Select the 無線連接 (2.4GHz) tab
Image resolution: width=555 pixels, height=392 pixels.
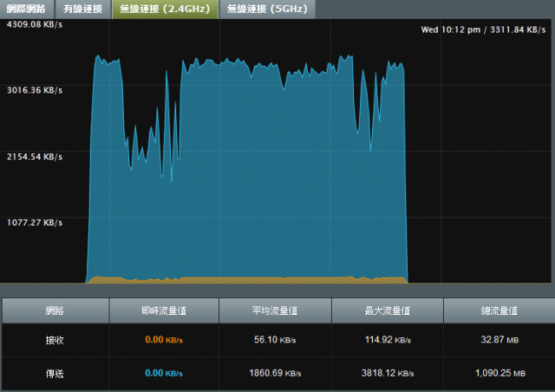[x=165, y=9]
